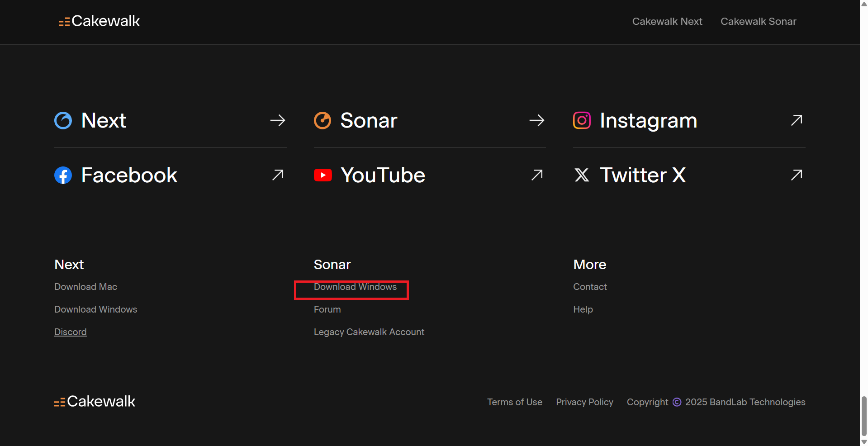Viewport: 868px width, 446px height.
Task: Click the orange Sonar product icon
Action: click(x=323, y=121)
